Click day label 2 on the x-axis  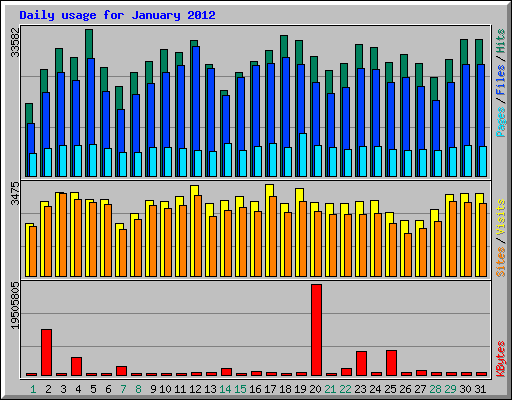[48, 389]
